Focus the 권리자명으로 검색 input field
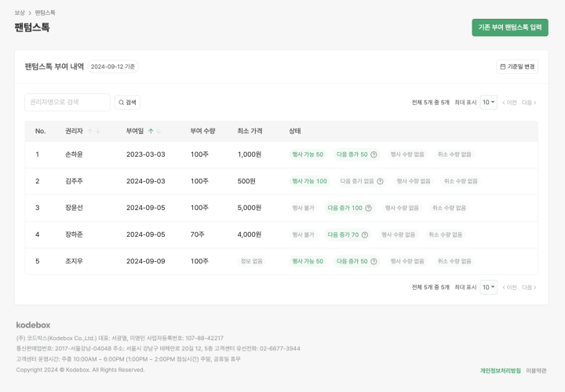The image size is (565, 392). pos(67,102)
